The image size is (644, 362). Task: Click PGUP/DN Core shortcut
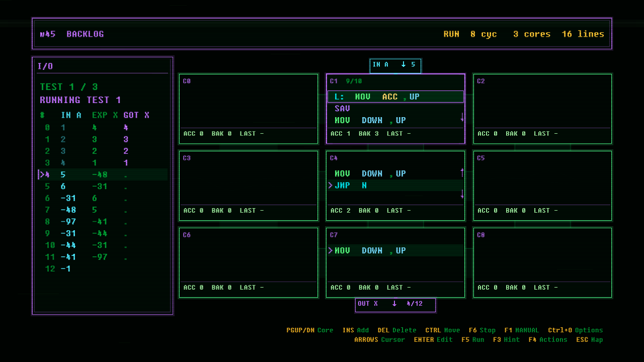click(310, 330)
